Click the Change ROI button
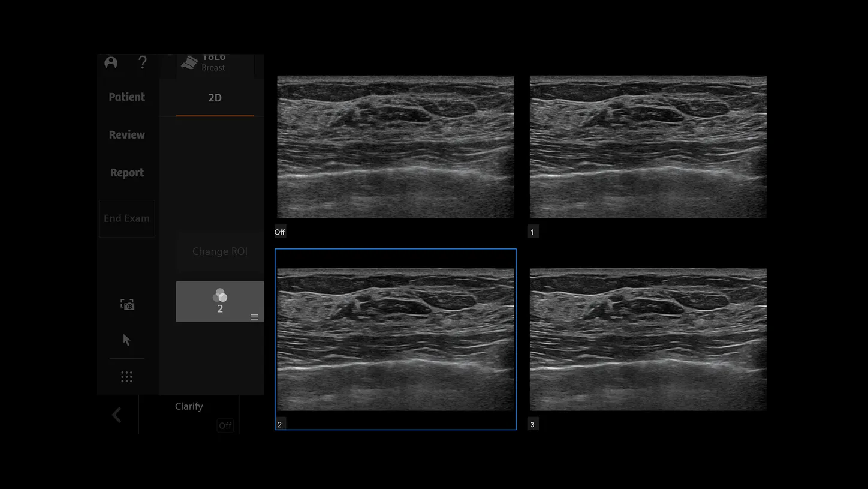Viewport: 868px width, 489px height. [220, 251]
